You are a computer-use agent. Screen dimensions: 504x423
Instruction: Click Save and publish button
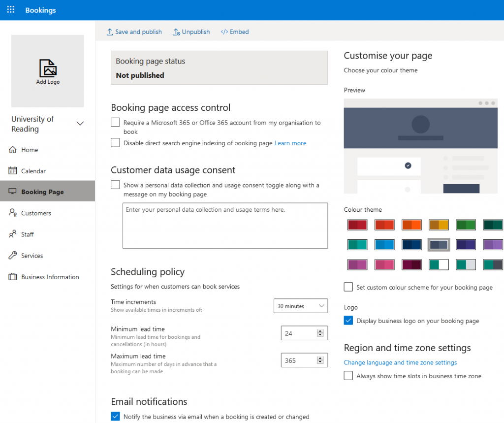pyautogui.click(x=134, y=32)
